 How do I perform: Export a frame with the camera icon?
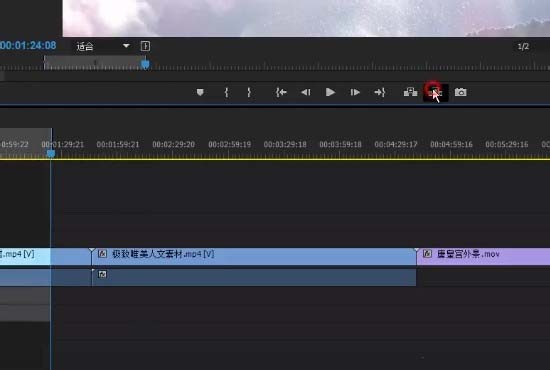point(461,92)
